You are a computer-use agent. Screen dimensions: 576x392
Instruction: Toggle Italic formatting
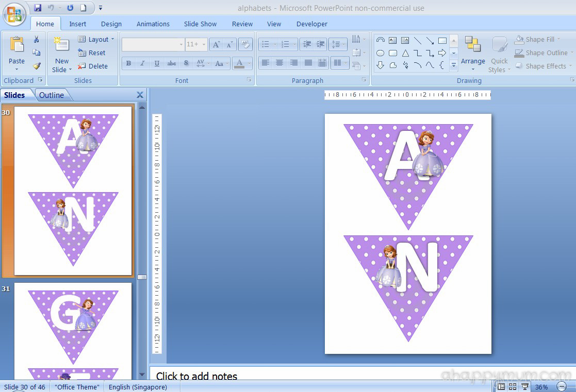click(142, 63)
